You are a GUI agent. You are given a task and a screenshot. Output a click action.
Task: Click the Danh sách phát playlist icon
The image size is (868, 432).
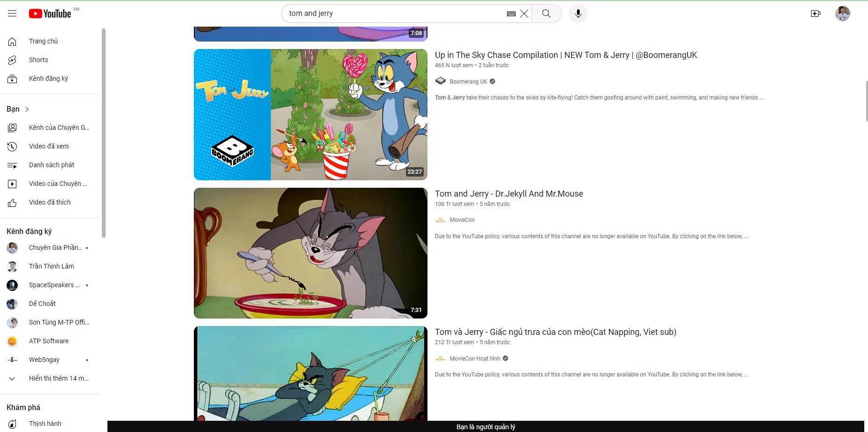point(12,165)
